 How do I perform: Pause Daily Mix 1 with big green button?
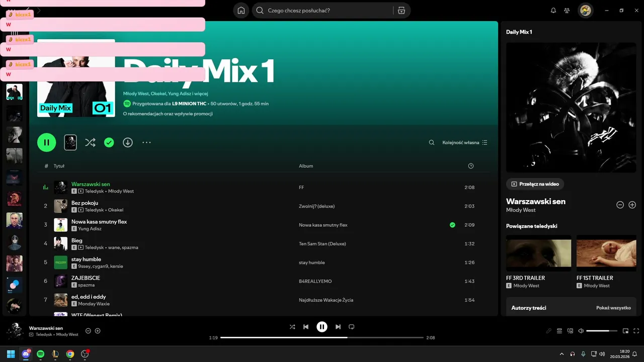46,142
